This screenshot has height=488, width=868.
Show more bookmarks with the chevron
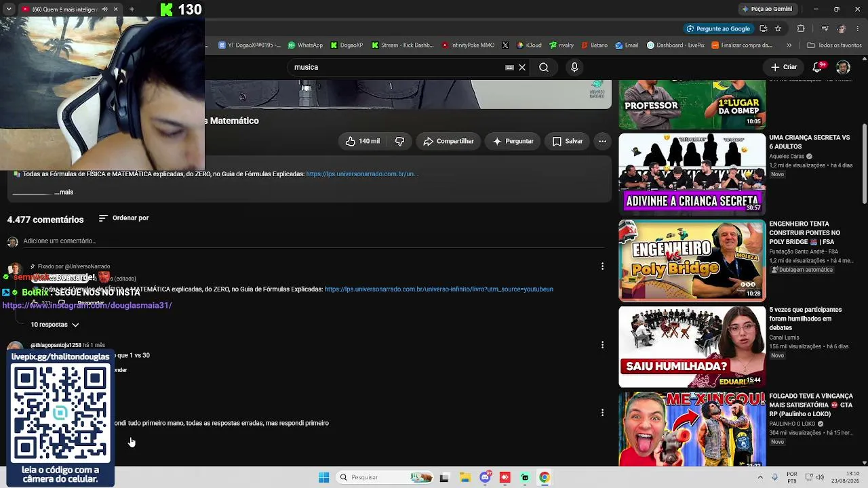[x=789, y=45]
